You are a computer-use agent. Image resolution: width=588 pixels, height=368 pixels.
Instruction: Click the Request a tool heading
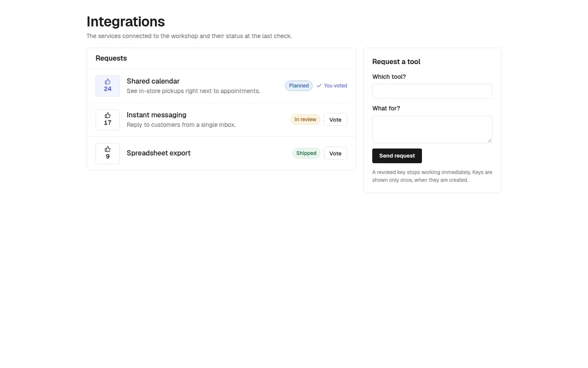click(x=396, y=61)
